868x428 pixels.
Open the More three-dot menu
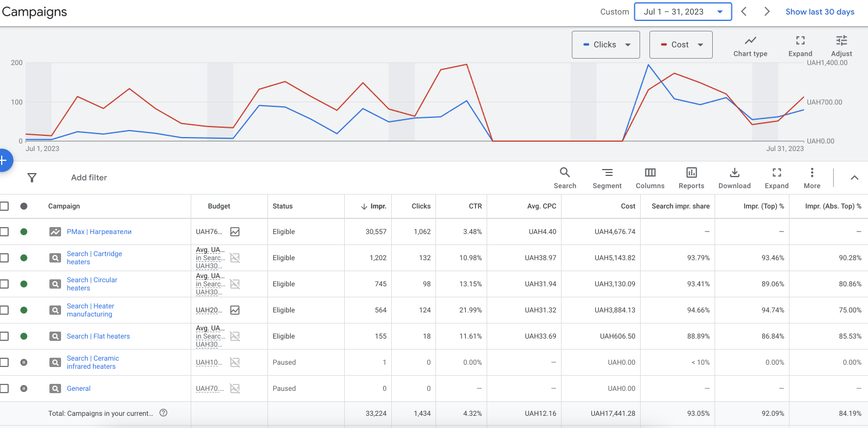812,173
